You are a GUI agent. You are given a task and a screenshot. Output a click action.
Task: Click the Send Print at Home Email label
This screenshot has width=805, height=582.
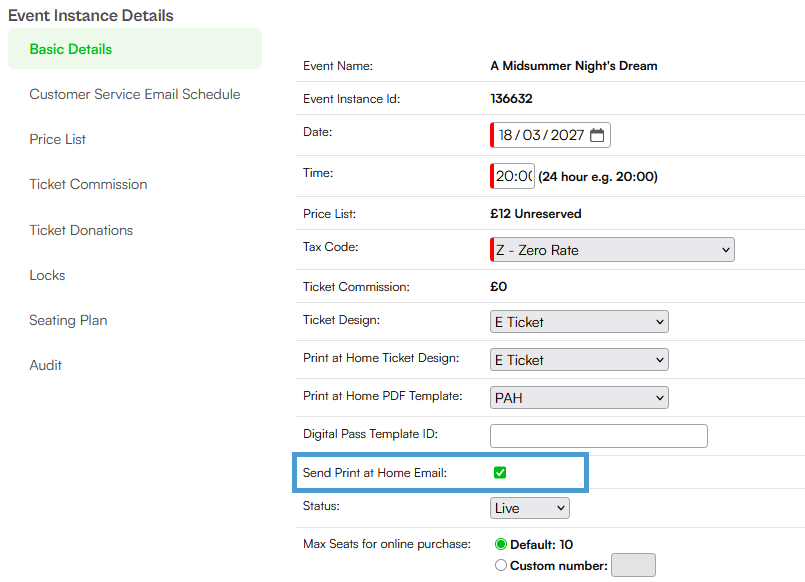[375, 473]
